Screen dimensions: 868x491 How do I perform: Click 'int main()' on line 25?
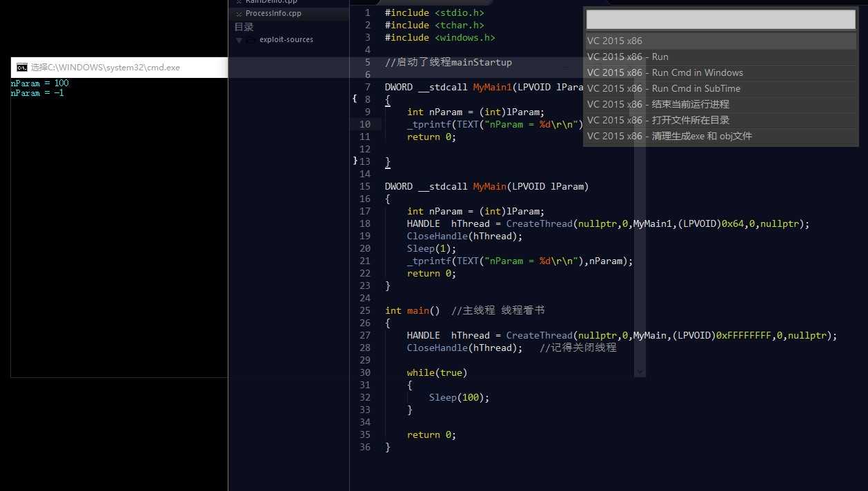tap(413, 310)
